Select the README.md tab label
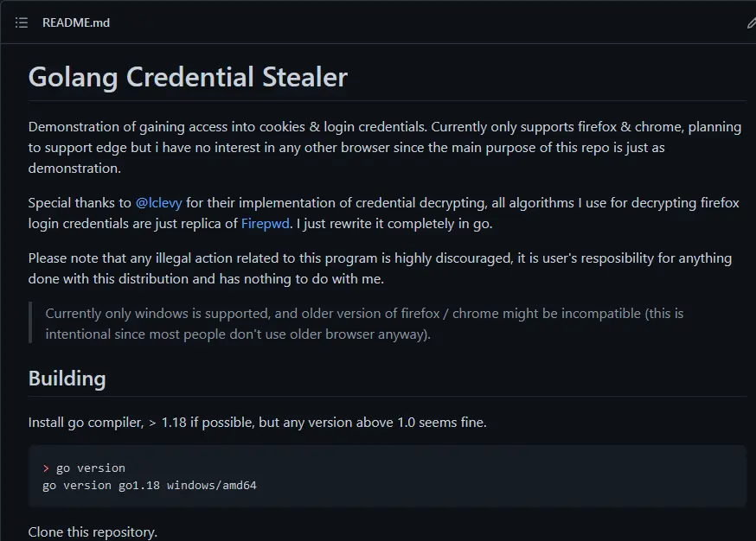This screenshot has width=756, height=541. pyautogui.click(x=74, y=22)
